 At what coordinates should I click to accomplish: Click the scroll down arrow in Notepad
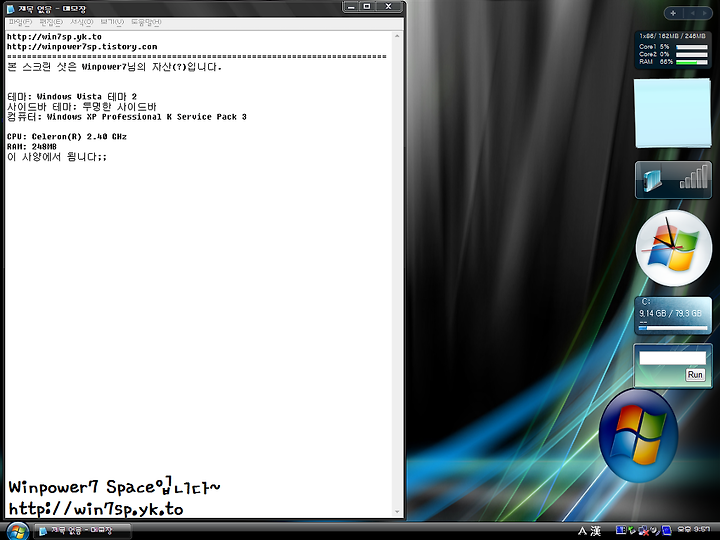pyautogui.click(x=397, y=512)
